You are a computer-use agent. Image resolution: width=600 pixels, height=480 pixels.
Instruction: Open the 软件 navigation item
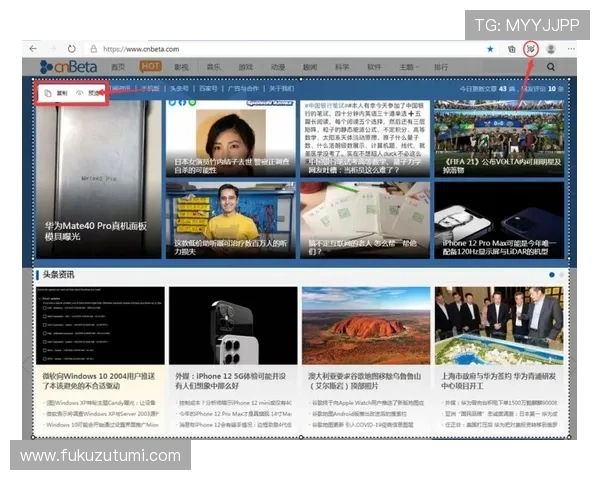tap(374, 67)
